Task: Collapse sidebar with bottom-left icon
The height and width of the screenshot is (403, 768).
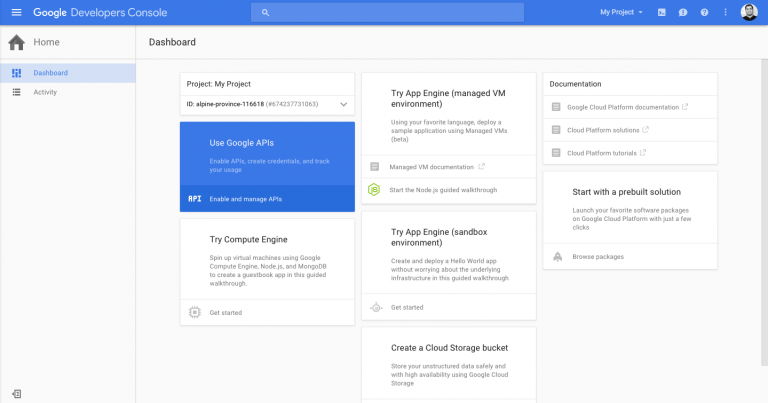Action: 17,394
